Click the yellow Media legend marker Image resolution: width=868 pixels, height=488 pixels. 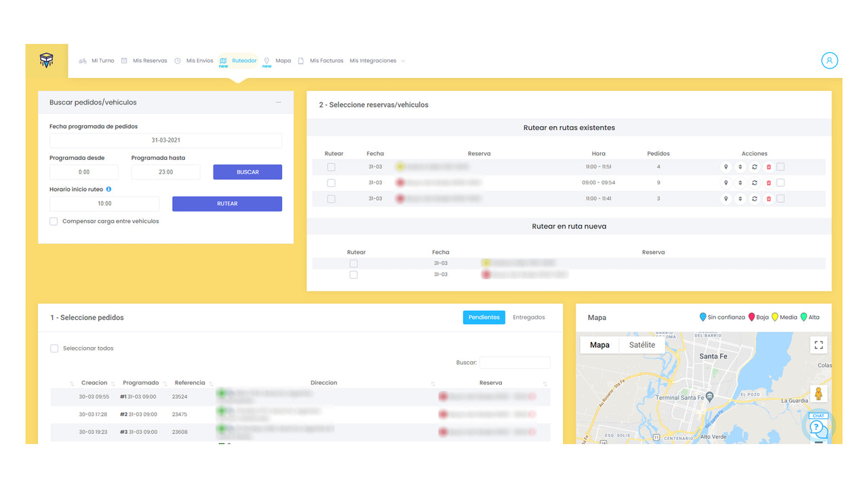775,317
